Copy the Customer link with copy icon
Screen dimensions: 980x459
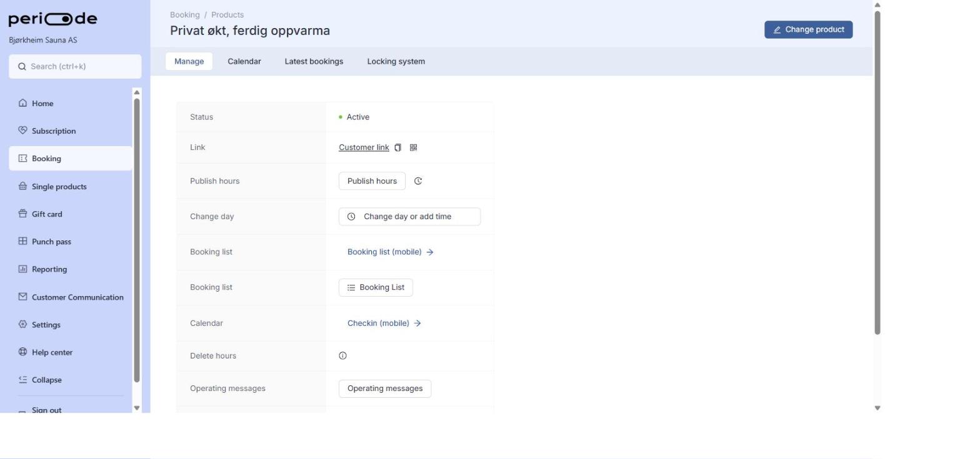point(398,147)
